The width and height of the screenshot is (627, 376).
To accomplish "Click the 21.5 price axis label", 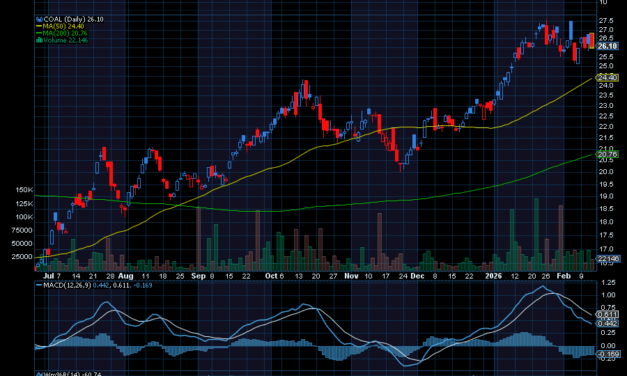I will (x=606, y=138).
